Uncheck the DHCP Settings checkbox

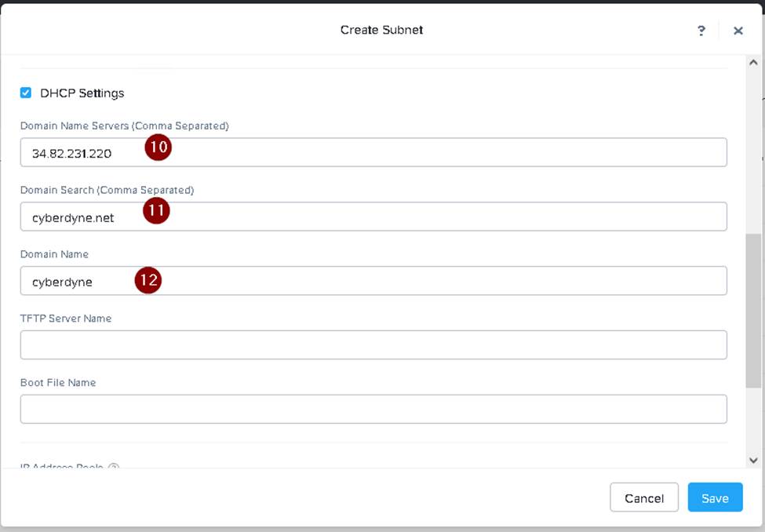tap(26, 93)
